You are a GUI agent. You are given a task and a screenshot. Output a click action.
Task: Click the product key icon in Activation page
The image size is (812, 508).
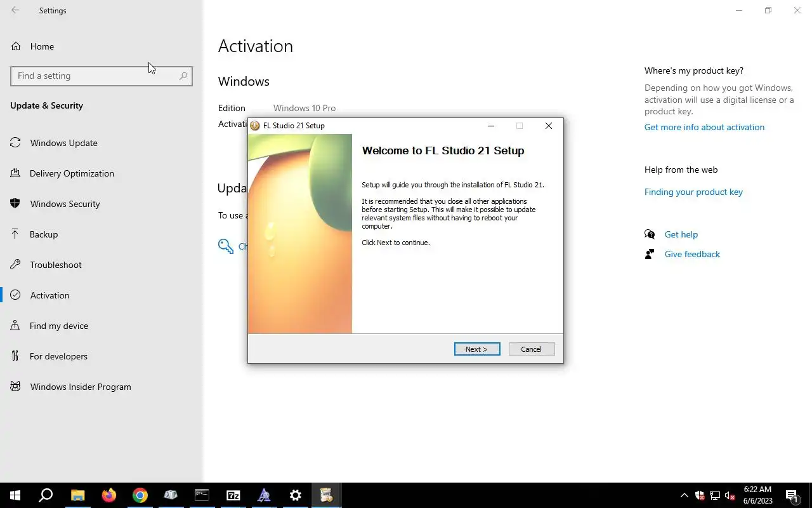(225, 246)
